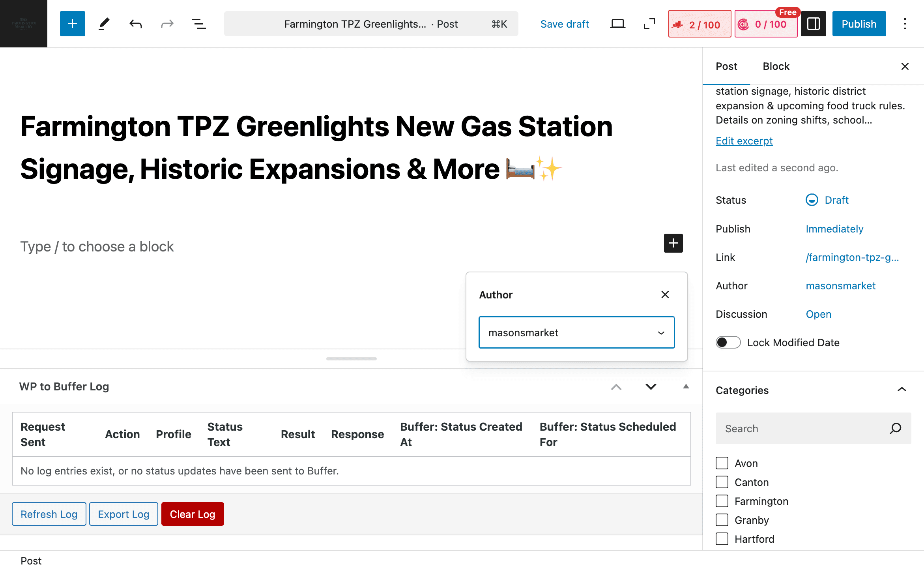This screenshot has height=570, width=924.
Task: Select the Tools pencil icon
Action: (104, 24)
